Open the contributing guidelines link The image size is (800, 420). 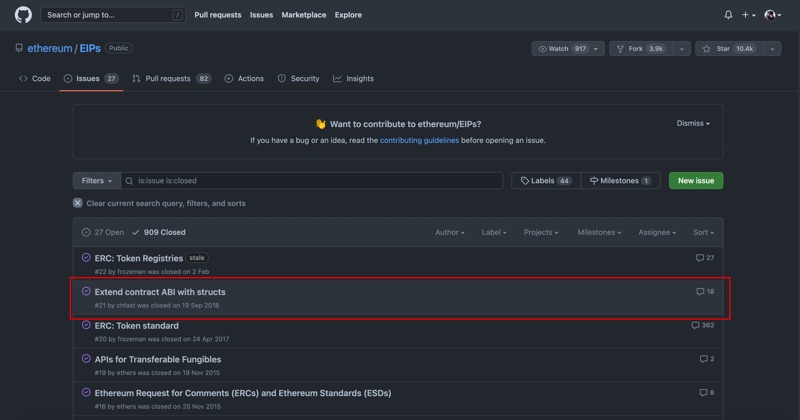[x=419, y=141]
